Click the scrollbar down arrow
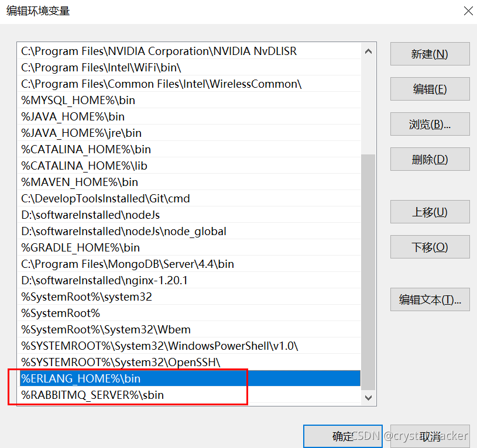This screenshot has width=477, height=448. 368,398
